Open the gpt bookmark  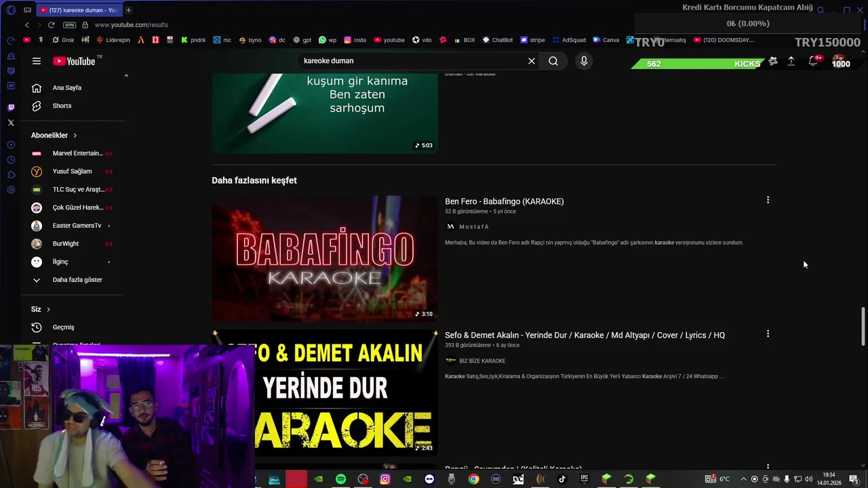click(x=302, y=40)
